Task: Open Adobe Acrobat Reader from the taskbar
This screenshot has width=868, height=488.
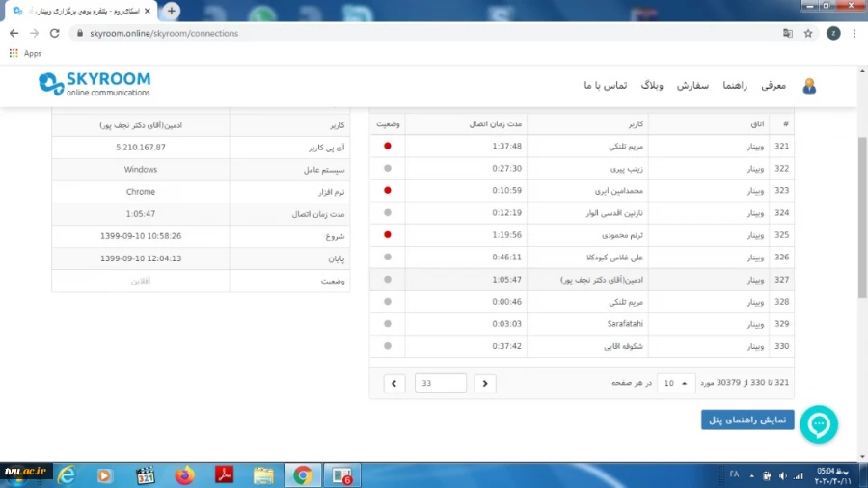Action: click(x=224, y=474)
